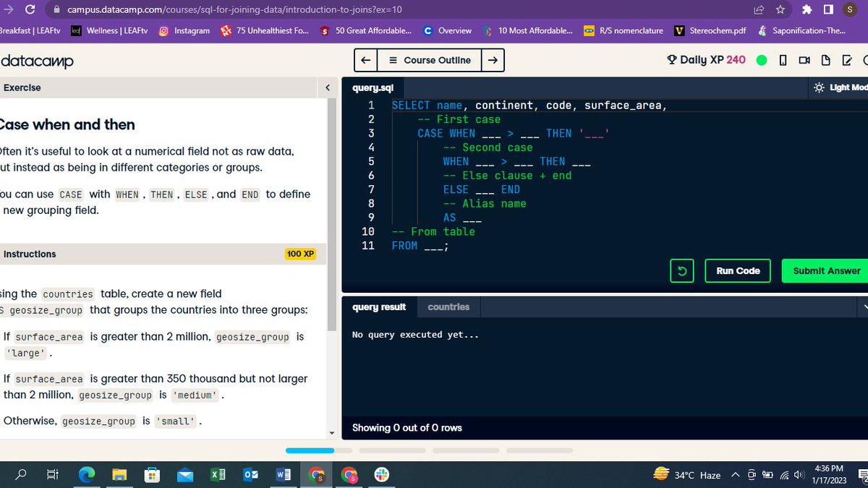Click the green status dot
Screen dimensions: 868x488
tap(762, 60)
